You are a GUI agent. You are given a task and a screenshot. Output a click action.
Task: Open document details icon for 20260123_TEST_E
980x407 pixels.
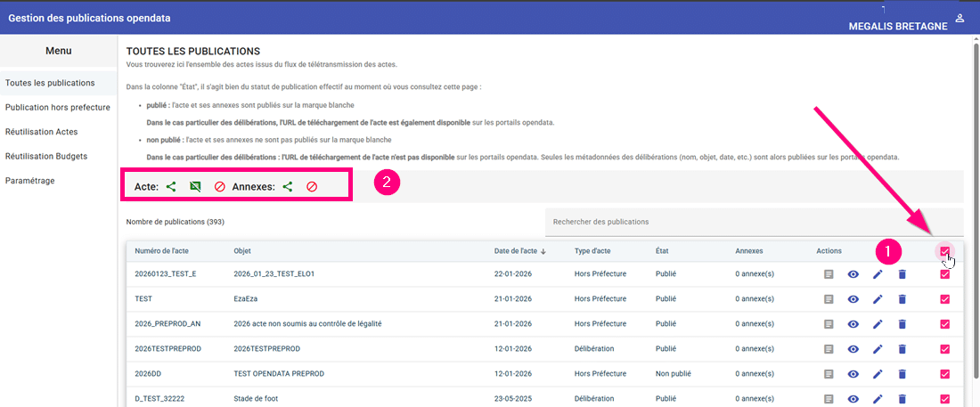[829, 274]
